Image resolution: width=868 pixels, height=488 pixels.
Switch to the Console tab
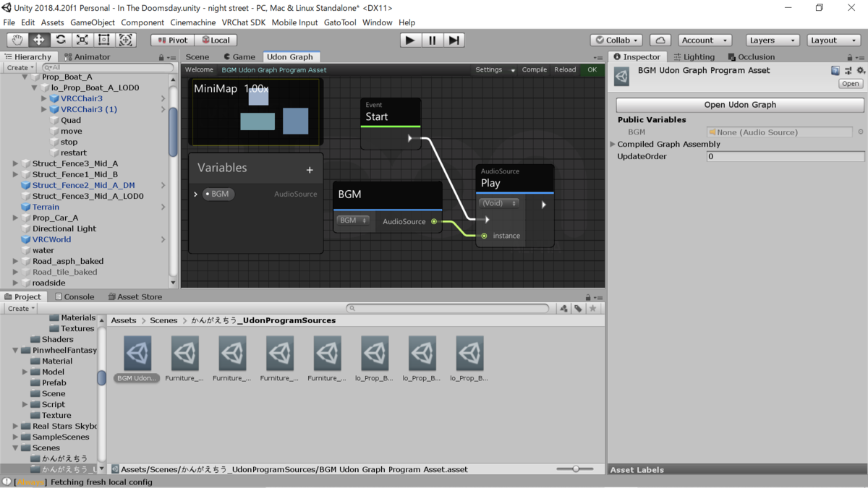pos(75,296)
